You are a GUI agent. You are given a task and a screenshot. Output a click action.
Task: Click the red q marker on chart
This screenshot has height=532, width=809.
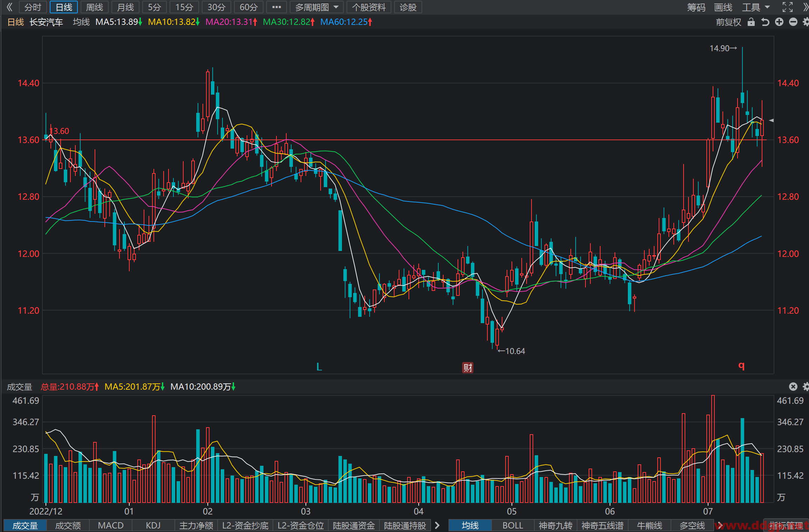click(741, 366)
